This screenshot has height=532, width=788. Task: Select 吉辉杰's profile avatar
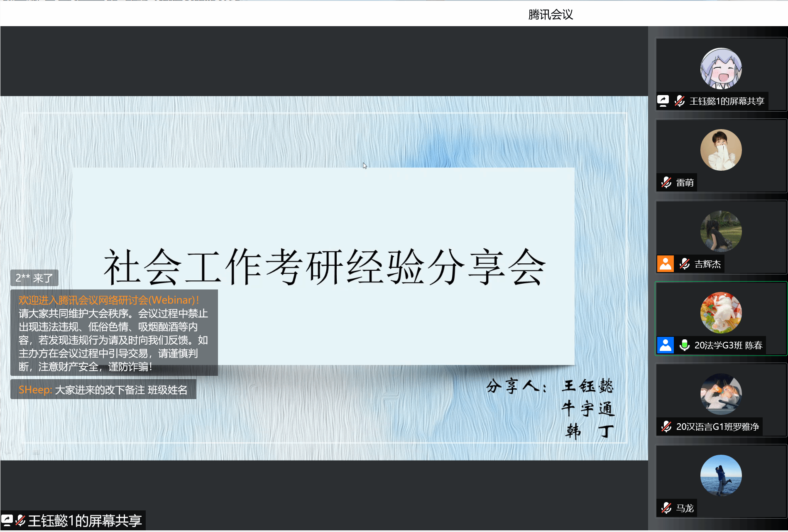click(x=721, y=231)
